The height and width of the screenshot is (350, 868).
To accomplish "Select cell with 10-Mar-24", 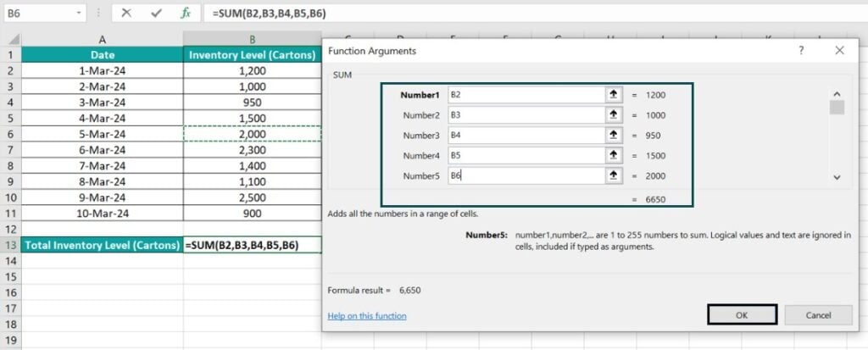I will pos(103,214).
